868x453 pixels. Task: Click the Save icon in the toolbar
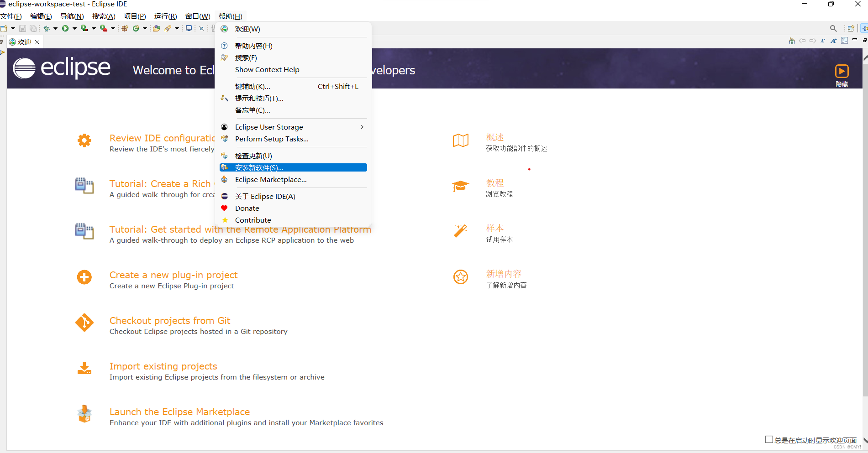(22, 28)
